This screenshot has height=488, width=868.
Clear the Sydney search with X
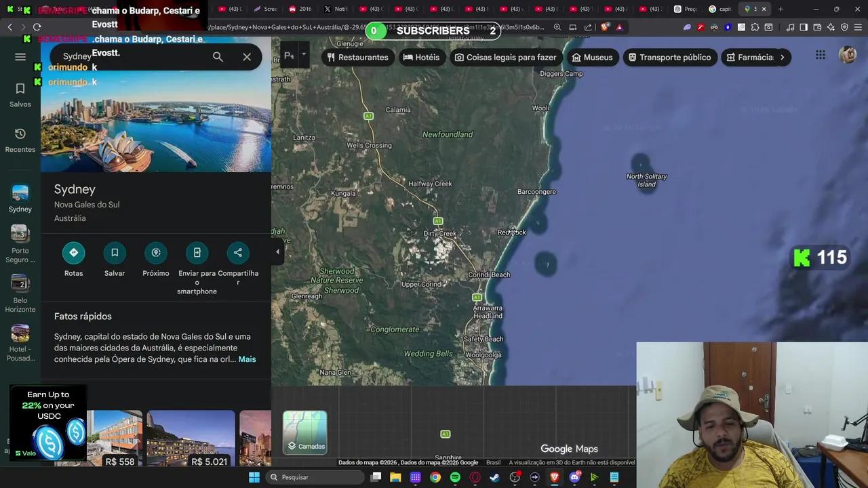247,57
